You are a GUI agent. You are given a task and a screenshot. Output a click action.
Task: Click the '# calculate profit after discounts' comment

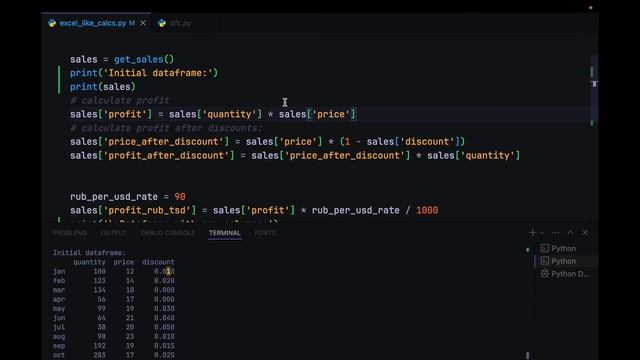coord(166,128)
